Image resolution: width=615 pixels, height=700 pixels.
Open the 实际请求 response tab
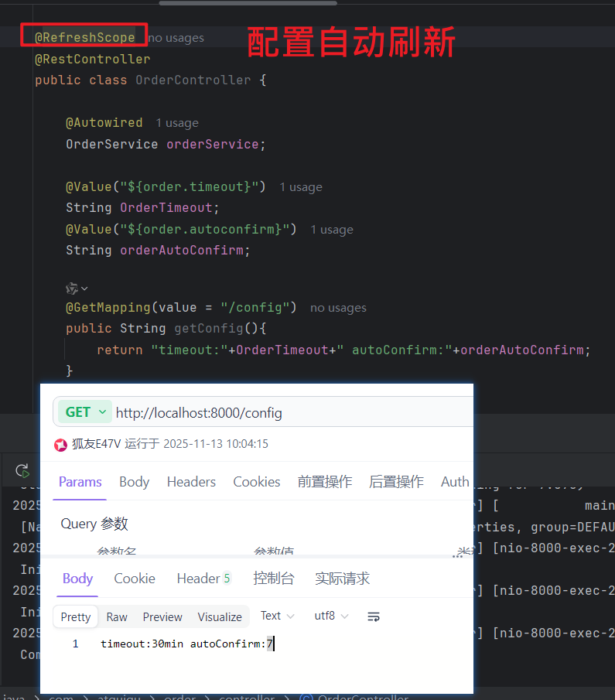point(342,579)
